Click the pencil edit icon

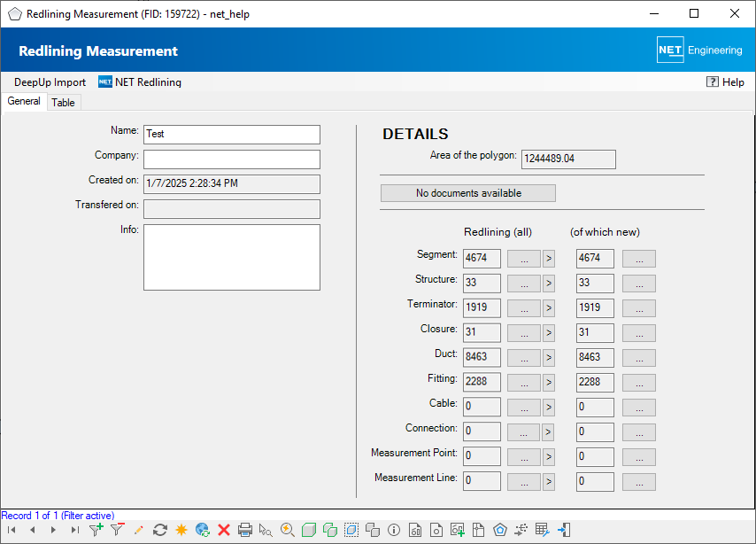(x=138, y=530)
